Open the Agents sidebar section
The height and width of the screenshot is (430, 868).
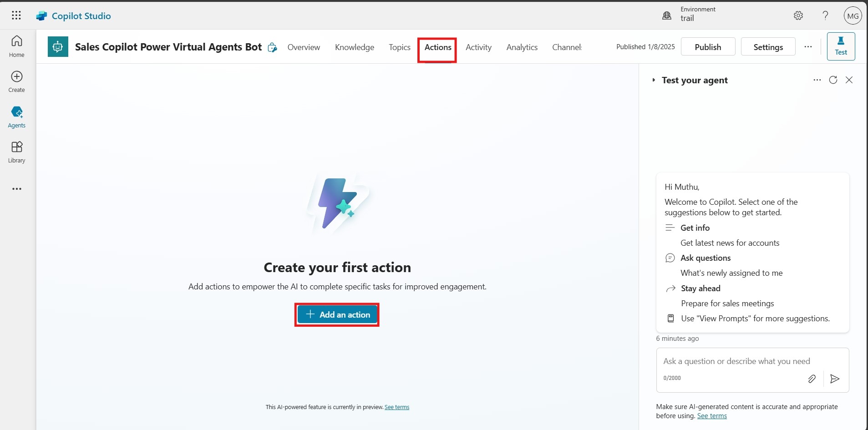point(17,116)
